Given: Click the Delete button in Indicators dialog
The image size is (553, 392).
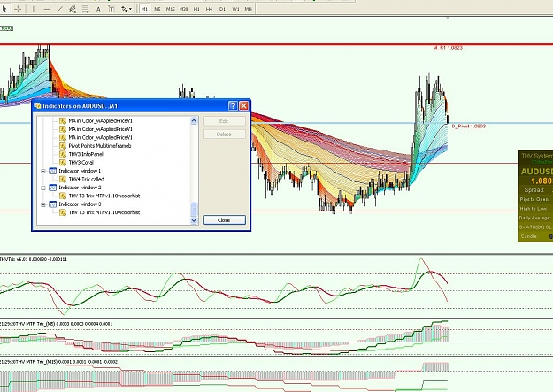Looking at the screenshot, I should coord(224,135).
